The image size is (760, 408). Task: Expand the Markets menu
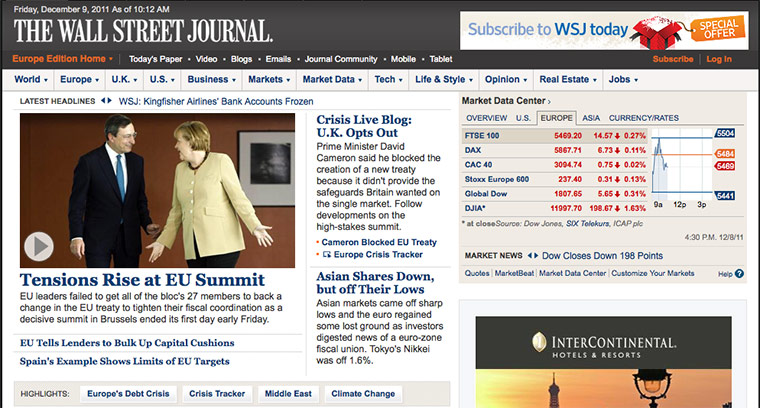point(269,79)
